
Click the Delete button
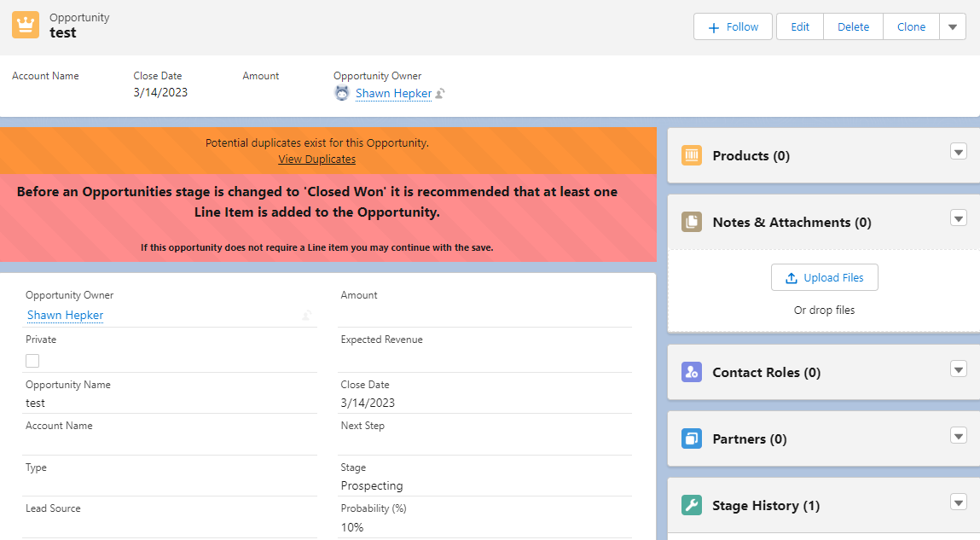(853, 26)
